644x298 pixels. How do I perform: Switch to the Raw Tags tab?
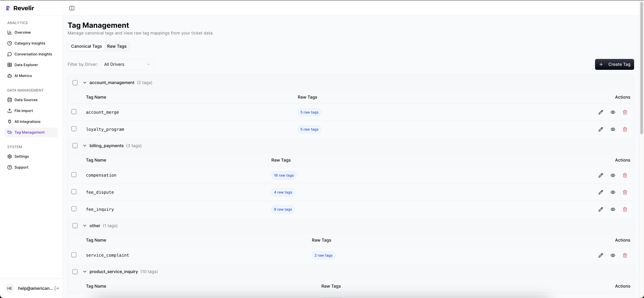click(x=117, y=46)
